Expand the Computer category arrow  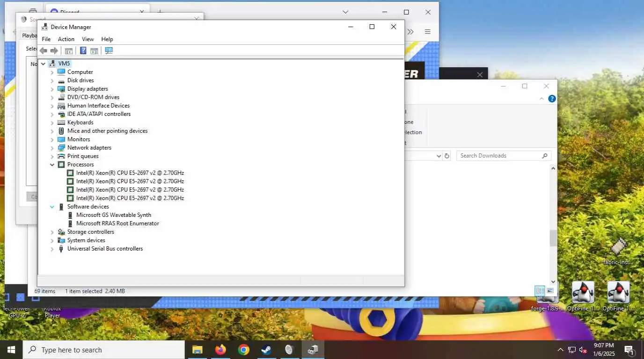click(52, 72)
